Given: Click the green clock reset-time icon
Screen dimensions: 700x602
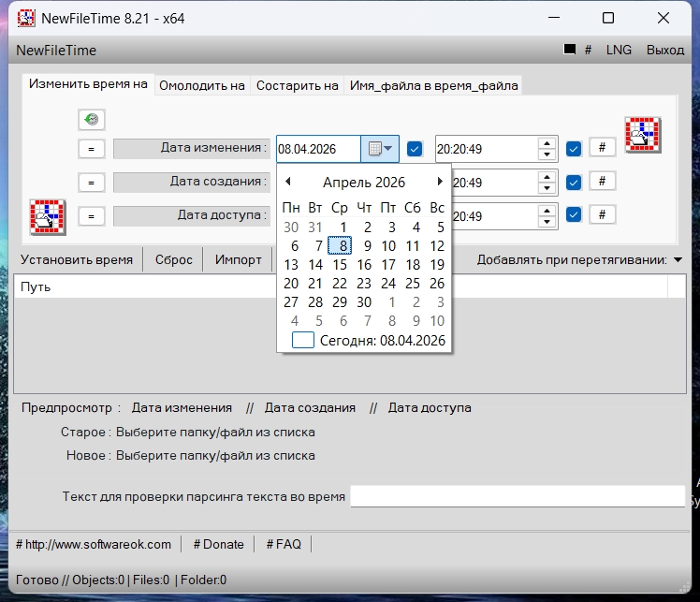Looking at the screenshot, I should [x=92, y=119].
